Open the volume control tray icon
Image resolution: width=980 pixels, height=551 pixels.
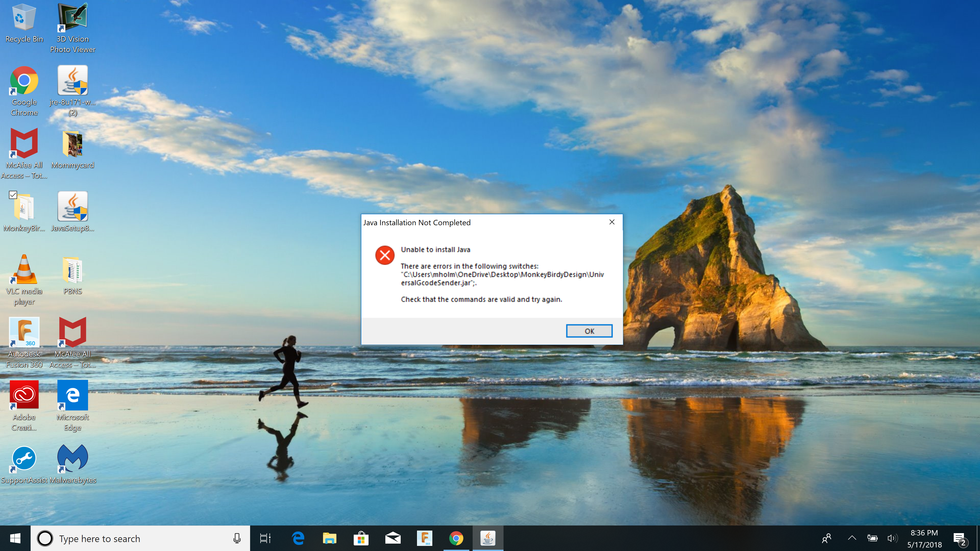pyautogui.click(x=892, y=539)
